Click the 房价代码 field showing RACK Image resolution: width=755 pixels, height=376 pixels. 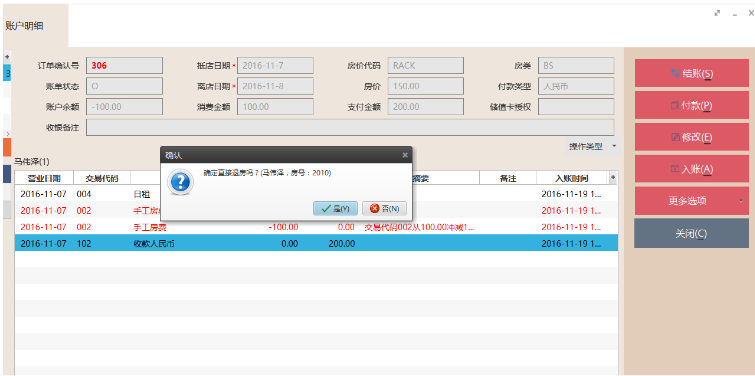coord(426,65)
